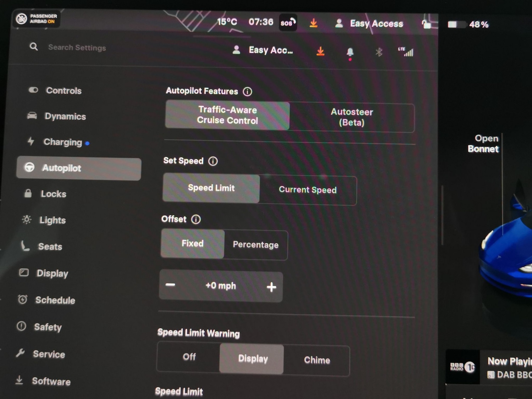The width and height of the screenshot is (532, 399).
Task: Switch offset to Percentage
Action: [x=255, y=245]
